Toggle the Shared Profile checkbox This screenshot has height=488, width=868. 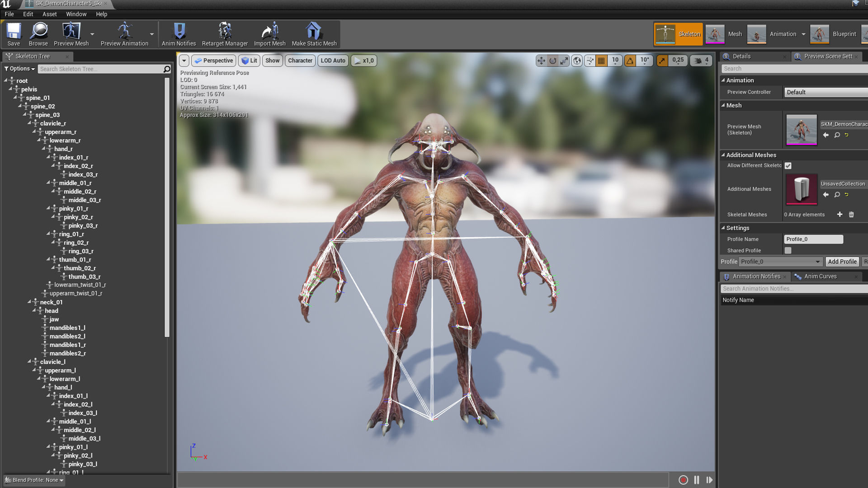[x=788, y=250]
